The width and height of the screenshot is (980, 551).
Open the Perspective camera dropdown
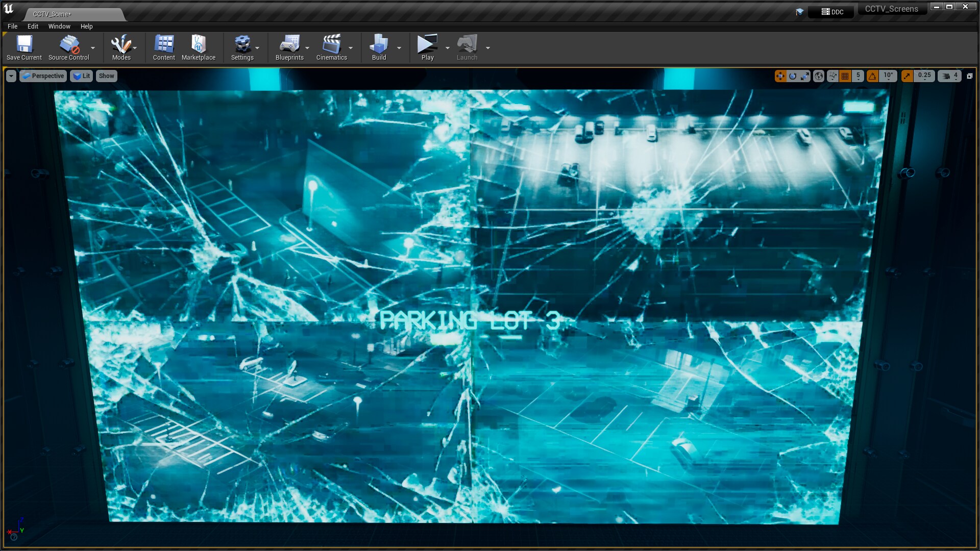point(43,76)
